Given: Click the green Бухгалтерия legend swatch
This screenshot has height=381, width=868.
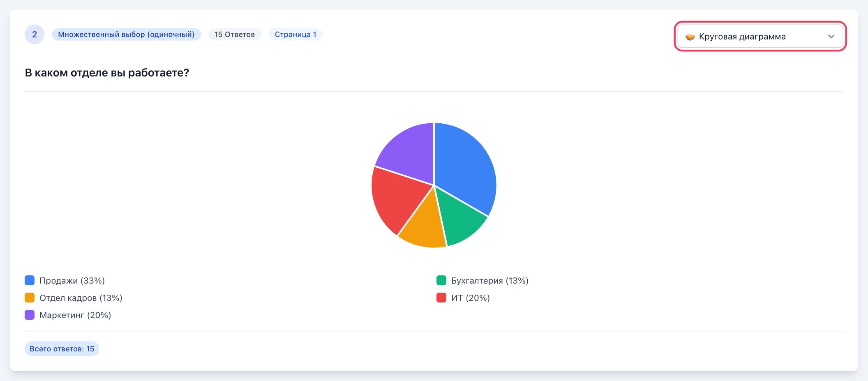Looking at the screenshot, I should [x=441, y=280].
